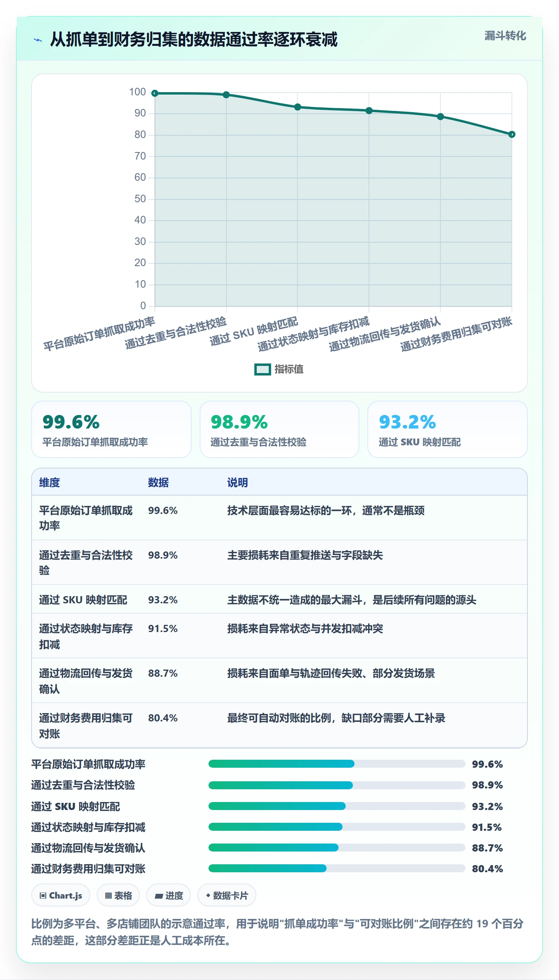
Task: Click the chart point at 通过 SKU 映射匹配
Action: pyautogui.click(x=297, y=107)
